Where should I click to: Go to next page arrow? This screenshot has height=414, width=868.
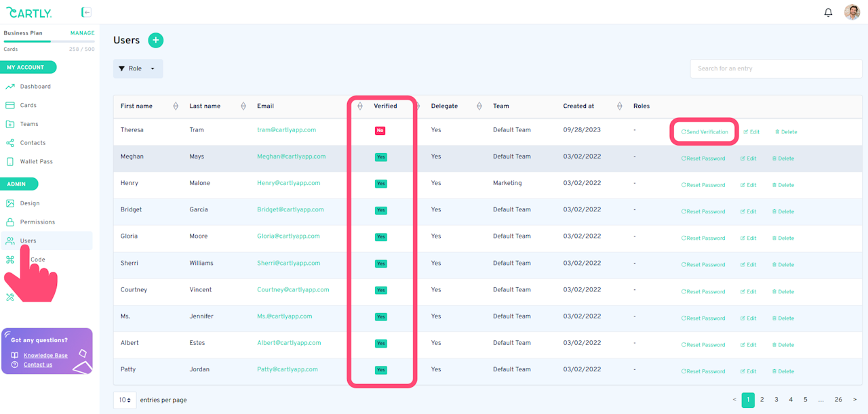point(854,400)
